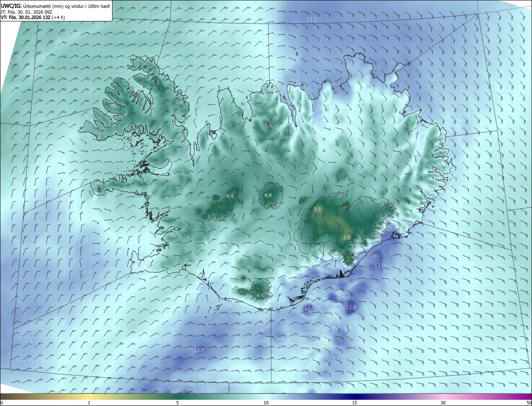Click the 12.1 value label
Image resolution: width=532 pixels, height=406 pixels.
coord(375,67)
